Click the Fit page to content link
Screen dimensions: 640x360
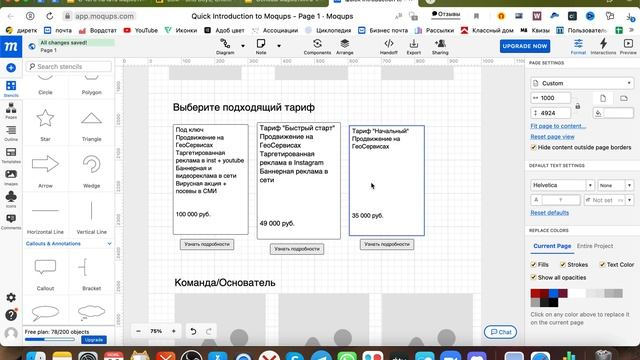point(558,126)
